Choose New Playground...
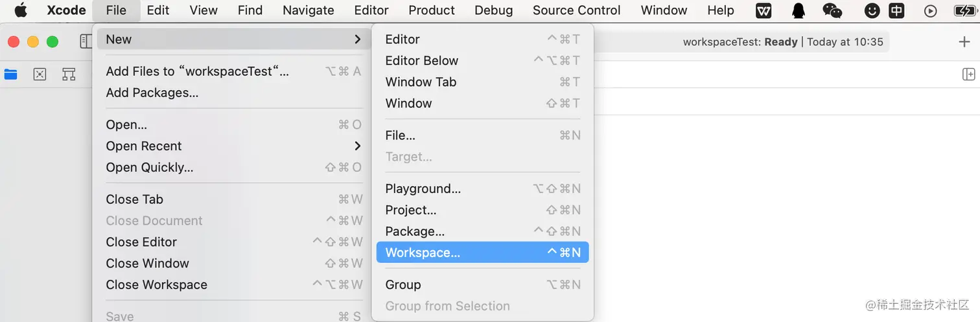Screen dimensions: 980x322 (482, 189)
